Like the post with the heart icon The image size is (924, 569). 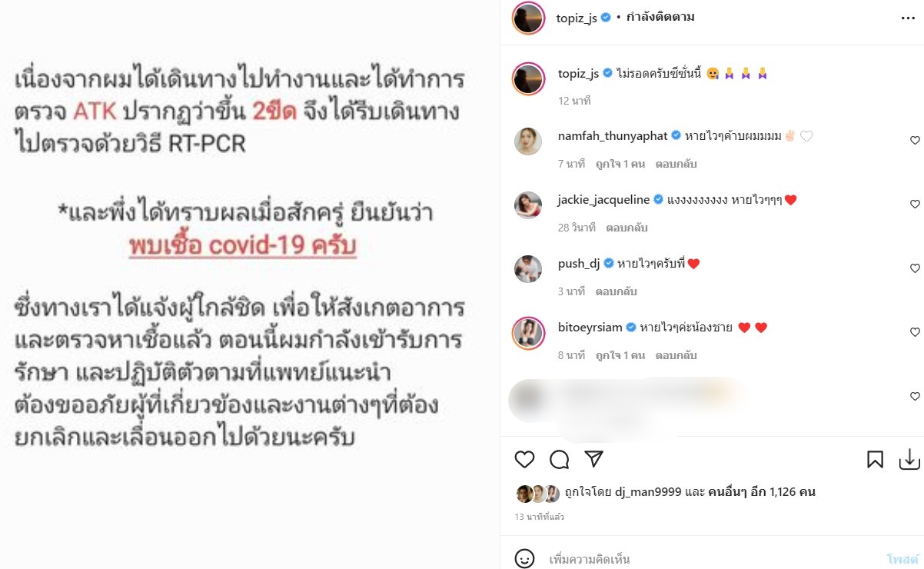click(x=524, y=460)
